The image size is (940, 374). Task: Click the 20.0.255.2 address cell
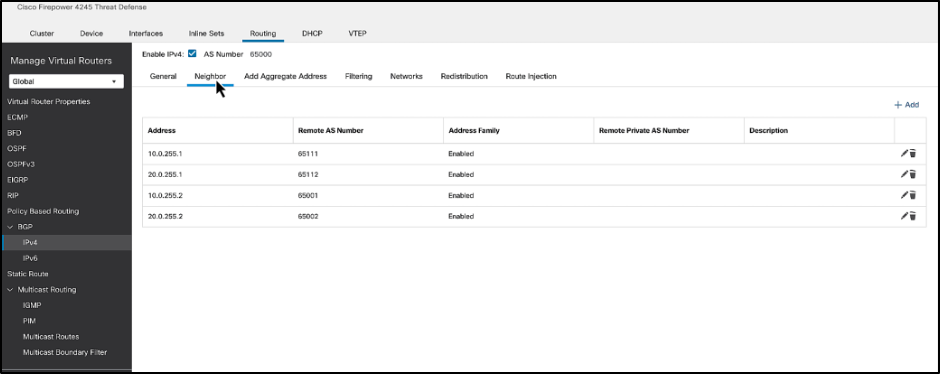pos(165,216)
